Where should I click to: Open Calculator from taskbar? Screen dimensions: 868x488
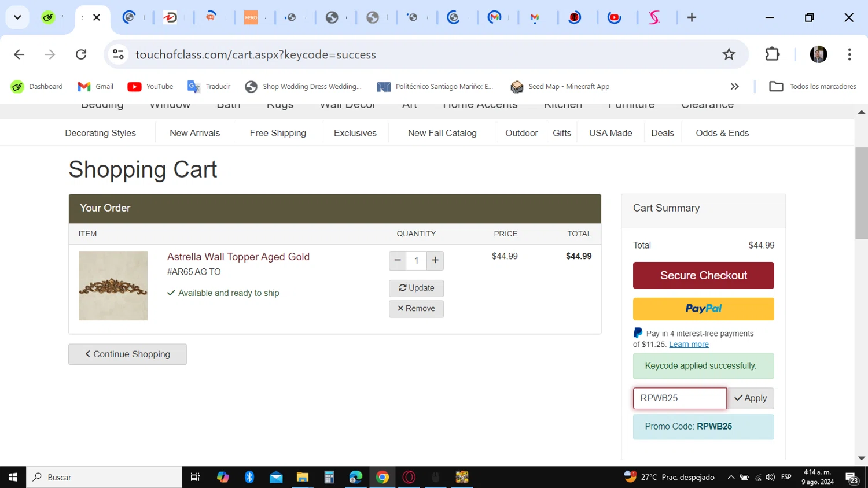pyautogui.click(x=329, y=477)
